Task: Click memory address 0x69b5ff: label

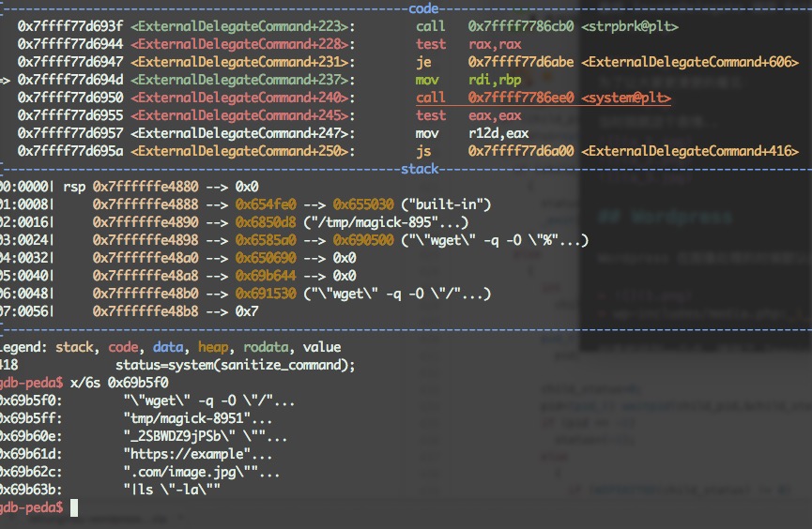Action: click(31, 418)
